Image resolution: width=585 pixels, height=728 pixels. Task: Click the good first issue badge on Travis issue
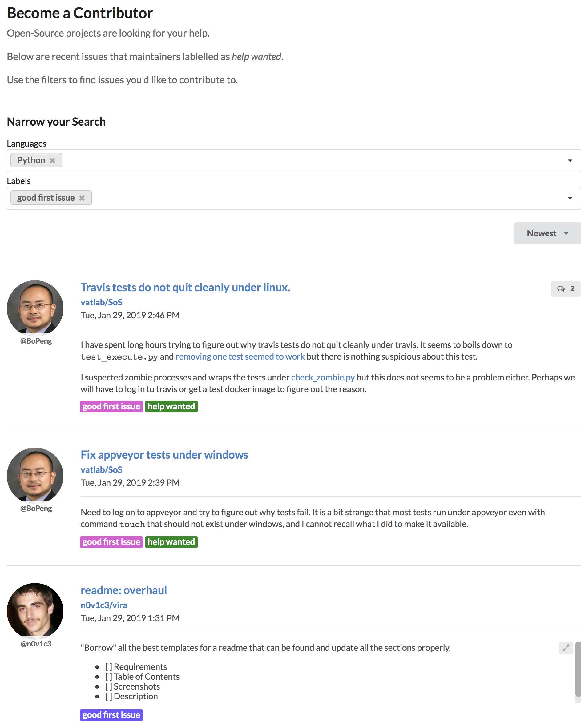(111, 407)
